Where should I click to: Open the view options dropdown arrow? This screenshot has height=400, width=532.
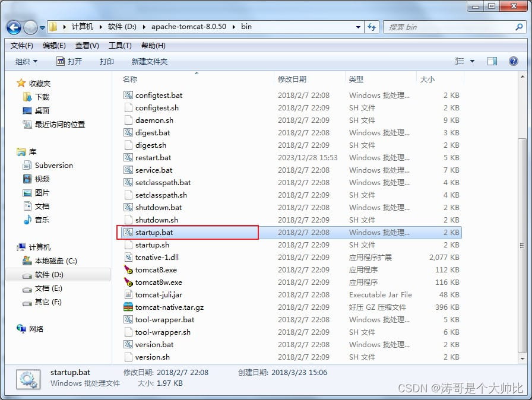(x=472, y=61)
